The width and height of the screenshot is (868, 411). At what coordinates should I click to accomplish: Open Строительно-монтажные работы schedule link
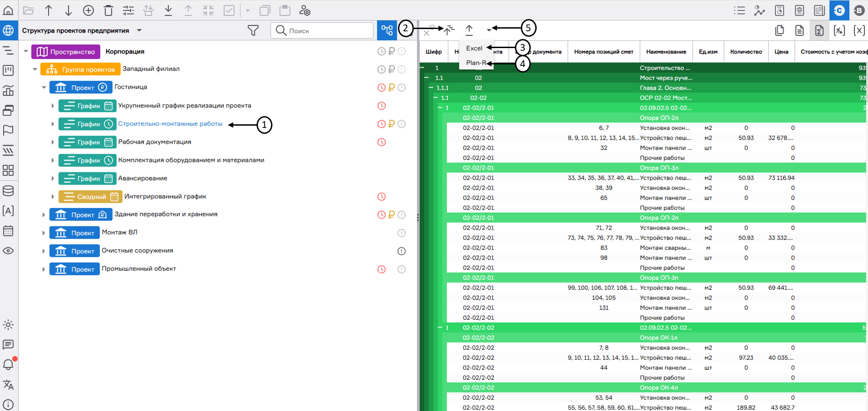click(170, 124)
